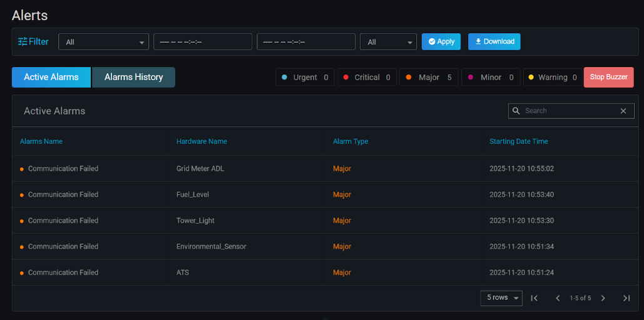Toggle the Warning severity filter
The image size is (644, 320).
coord(552,77)
